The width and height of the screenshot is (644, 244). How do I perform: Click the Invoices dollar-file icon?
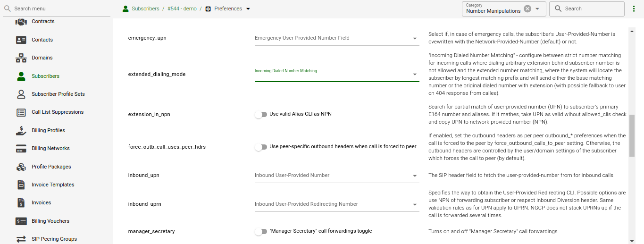(x=21, y=203)
